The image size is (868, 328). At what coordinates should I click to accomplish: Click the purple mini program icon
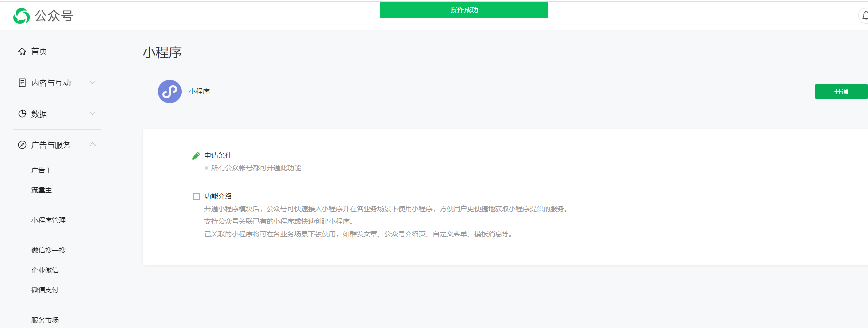tap(170, 92)
